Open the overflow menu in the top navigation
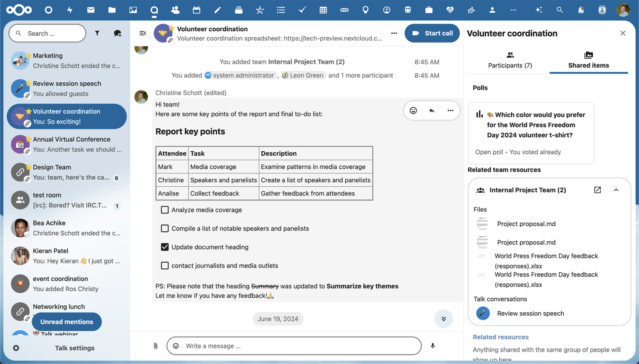 pyautogui.click(x=513, y=10)
